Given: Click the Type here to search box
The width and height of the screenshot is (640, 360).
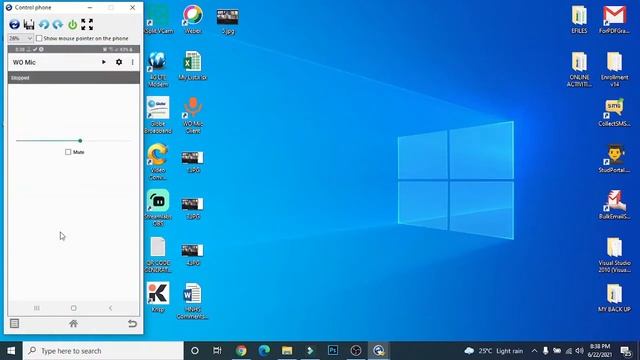Looking at the screenshot, I should click(x=103, y=351).
